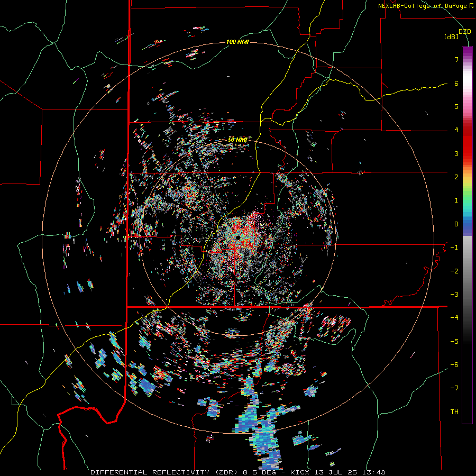Screen dimensions: 476x476
Task: Click the -5 value on color scale
Action: (454, 342)
